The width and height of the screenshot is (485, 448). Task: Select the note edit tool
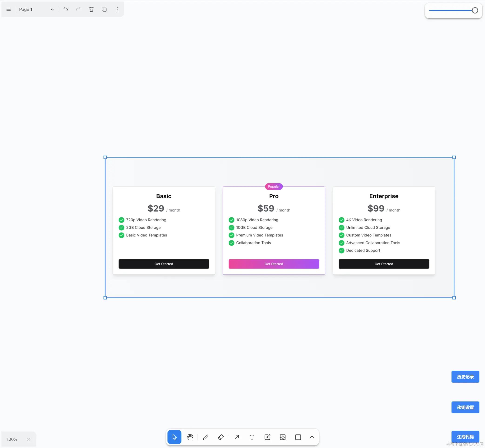click(267, 437)
